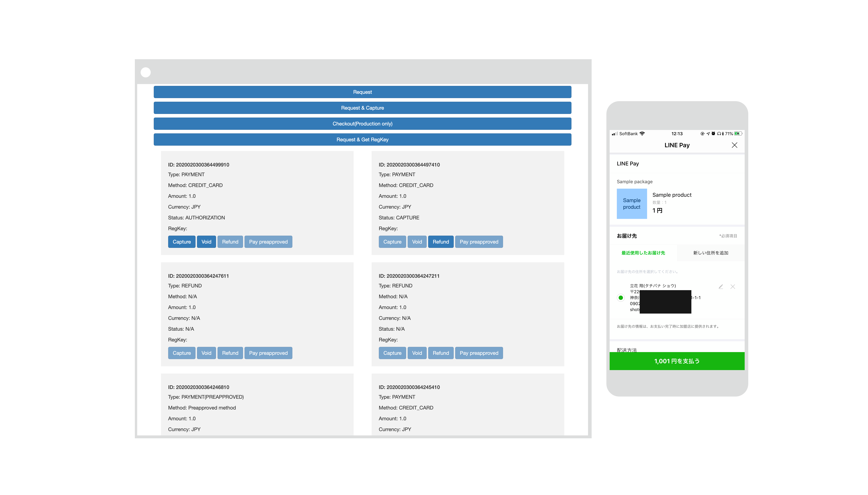Click the お届け先 section heading
The width and height of the screenshot is (868, 495).
tap(627, 236)
